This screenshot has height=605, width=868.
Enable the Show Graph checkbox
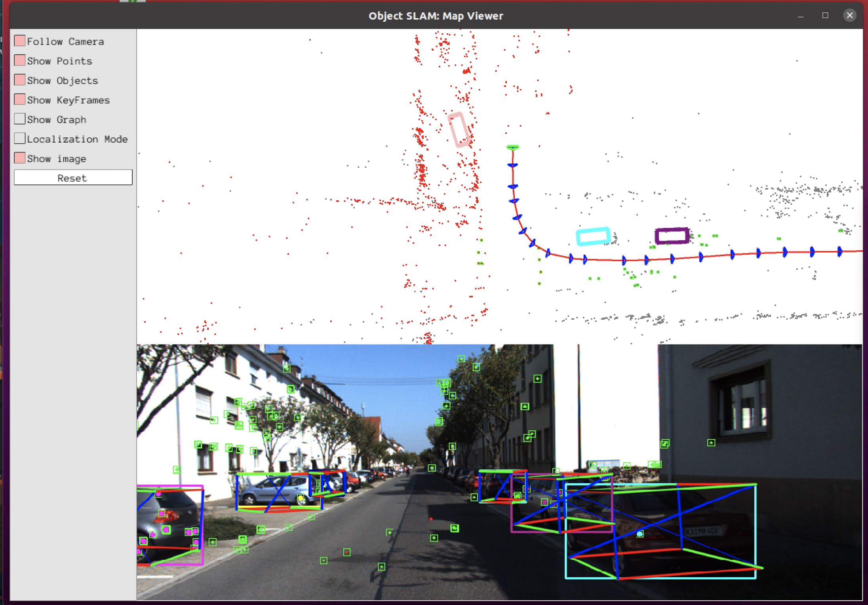tap(20, 119)
